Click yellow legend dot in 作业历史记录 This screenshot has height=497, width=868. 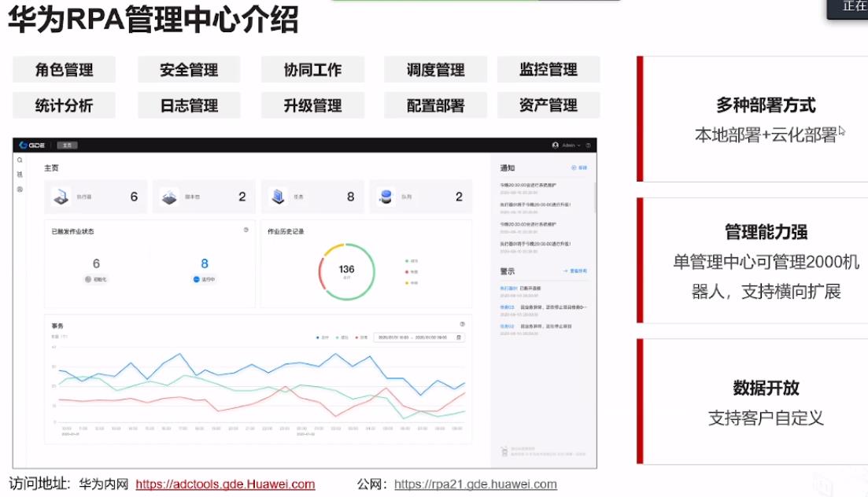(x=407, y=283)
